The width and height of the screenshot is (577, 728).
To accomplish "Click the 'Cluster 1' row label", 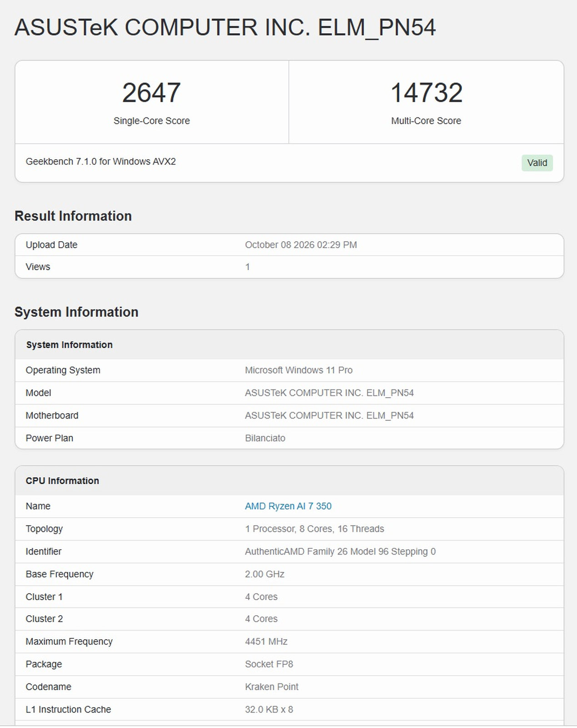I will (44, 597).
